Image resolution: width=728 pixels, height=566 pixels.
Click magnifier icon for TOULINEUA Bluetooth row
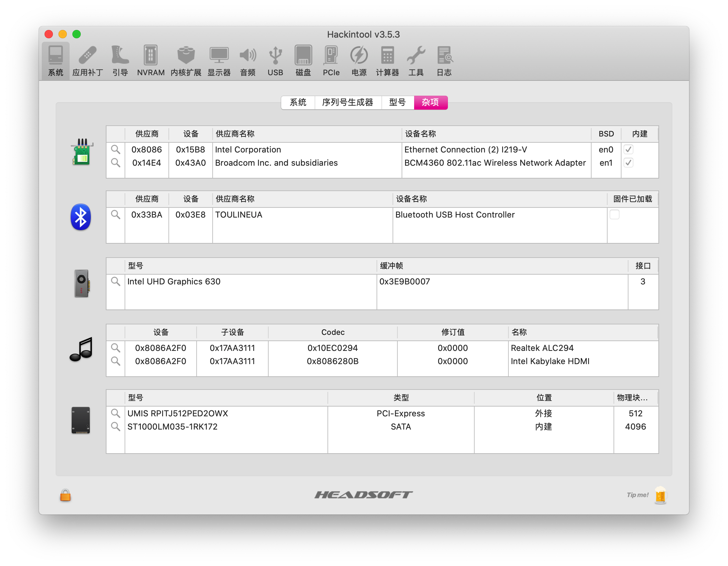pos(116,215)
